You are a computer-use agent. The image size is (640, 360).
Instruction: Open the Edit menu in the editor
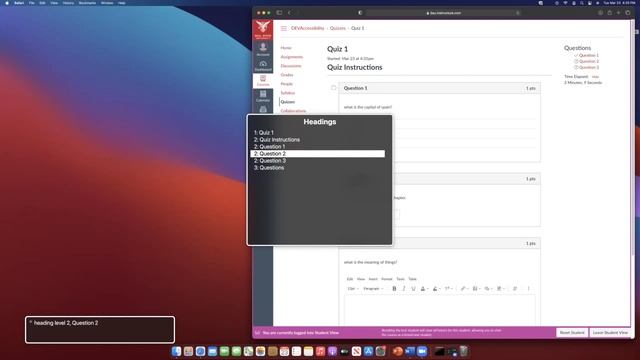(350, 279)
